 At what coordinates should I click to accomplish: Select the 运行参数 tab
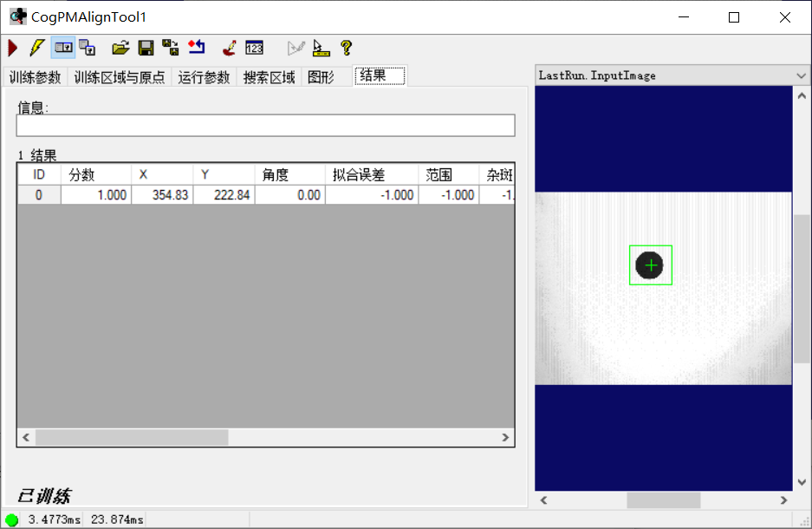click(x=204, y=77)
